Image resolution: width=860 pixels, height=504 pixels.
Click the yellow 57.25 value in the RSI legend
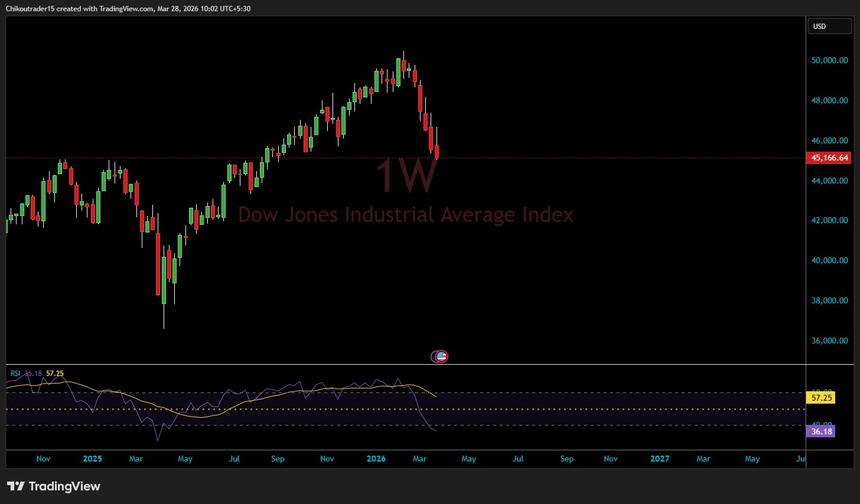coord(55,374)
